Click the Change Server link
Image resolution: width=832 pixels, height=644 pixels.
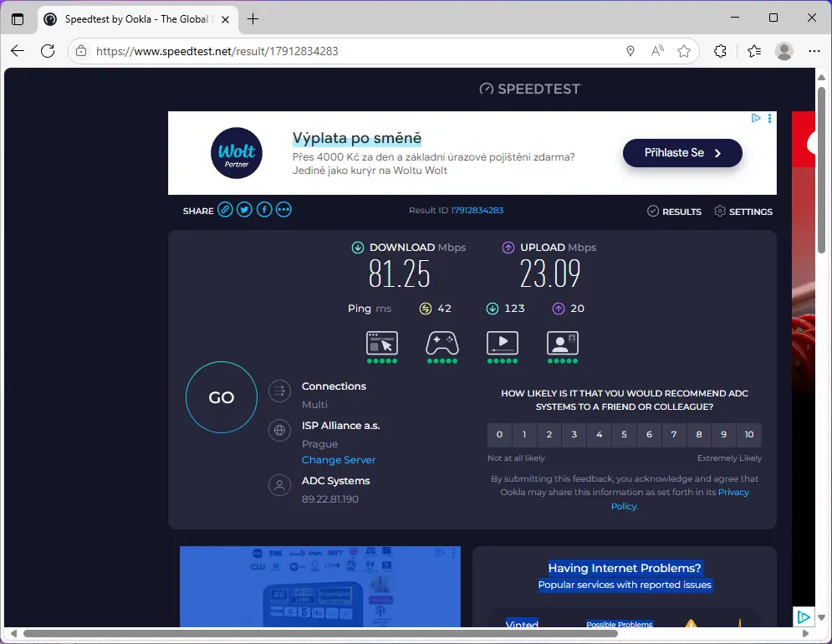point(339,460)
